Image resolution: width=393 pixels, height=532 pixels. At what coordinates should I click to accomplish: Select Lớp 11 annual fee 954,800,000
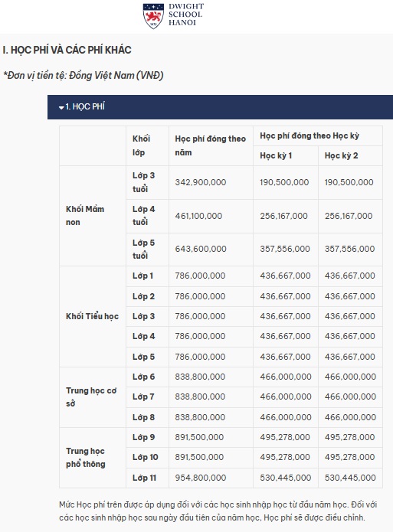tap(201, 478)
